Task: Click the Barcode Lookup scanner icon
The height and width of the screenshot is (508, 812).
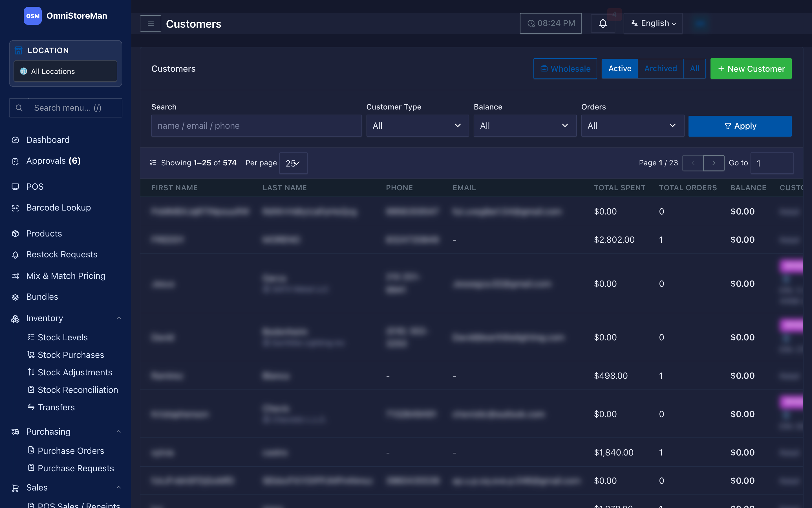Action: click(x=16, y=208)
